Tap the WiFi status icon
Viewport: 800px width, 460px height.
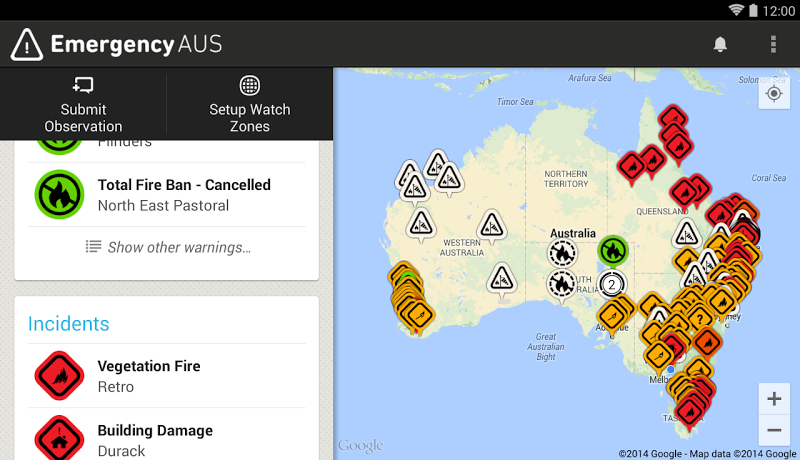click(736, 10)
